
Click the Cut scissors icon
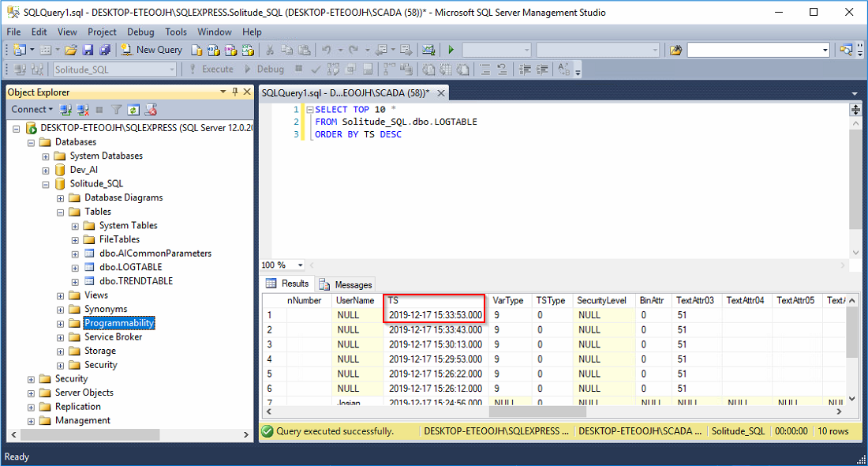269,50
